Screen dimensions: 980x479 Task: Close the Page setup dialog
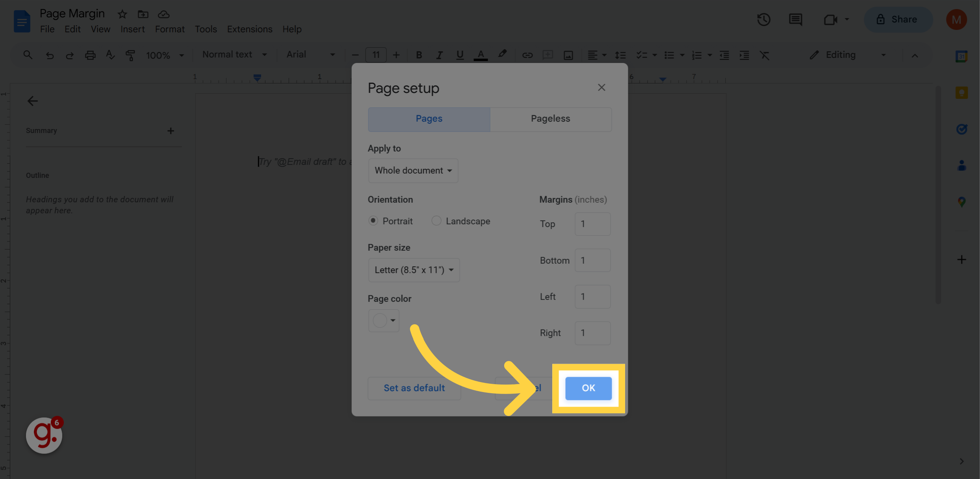coord(601,87)
